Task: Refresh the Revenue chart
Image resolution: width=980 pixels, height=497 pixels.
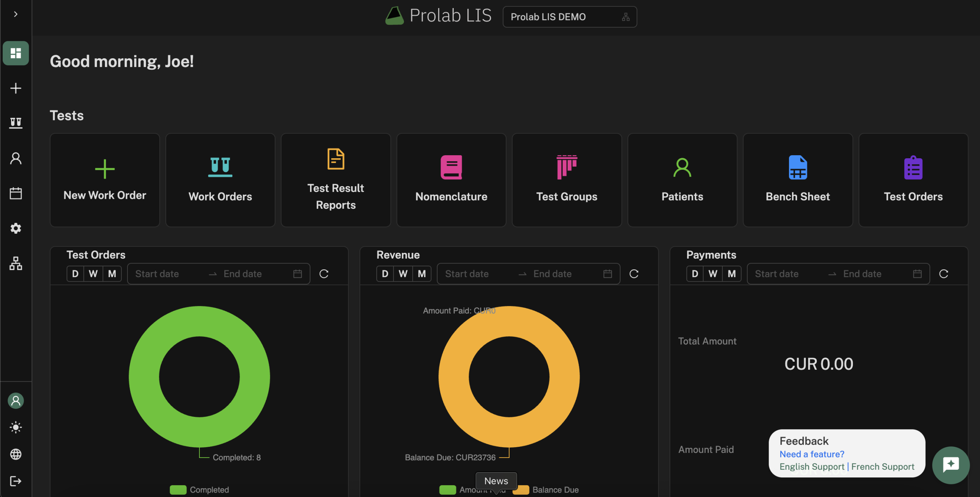Action: click(x=634, y=274)
